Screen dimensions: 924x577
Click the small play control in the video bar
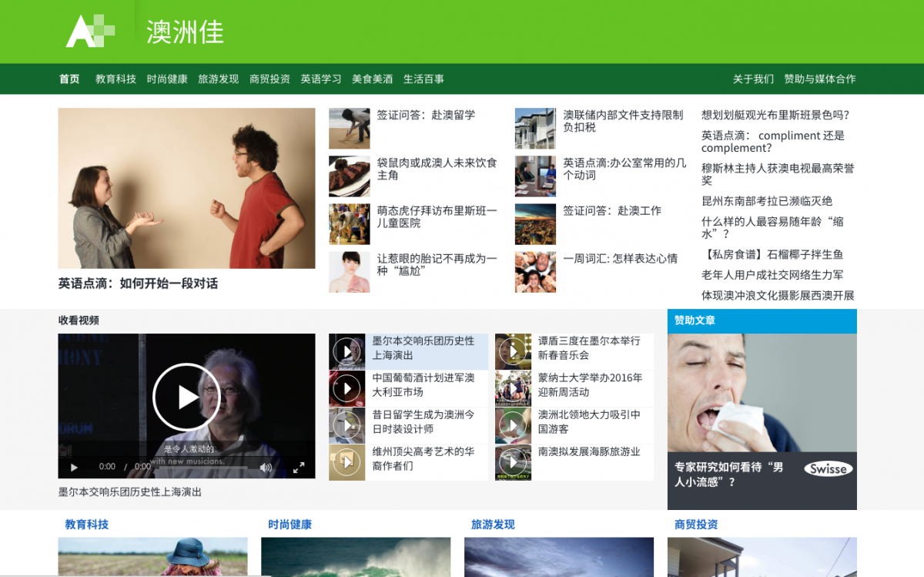tap(74, 467)
